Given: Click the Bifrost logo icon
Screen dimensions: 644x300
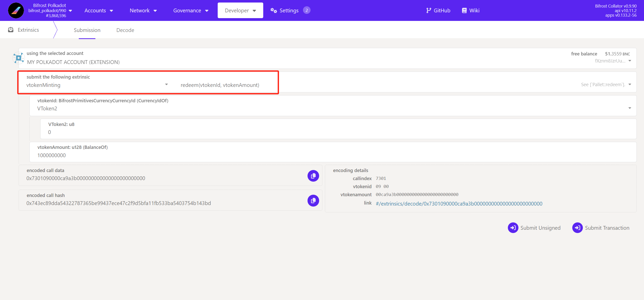Looking at the screenshot, I should pos(16,10).
